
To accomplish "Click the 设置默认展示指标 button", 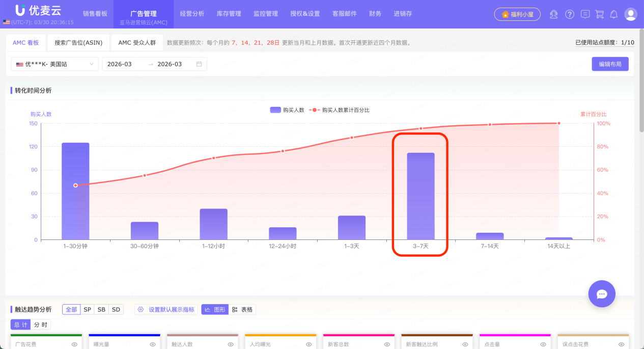I will (x=166, y=309).
